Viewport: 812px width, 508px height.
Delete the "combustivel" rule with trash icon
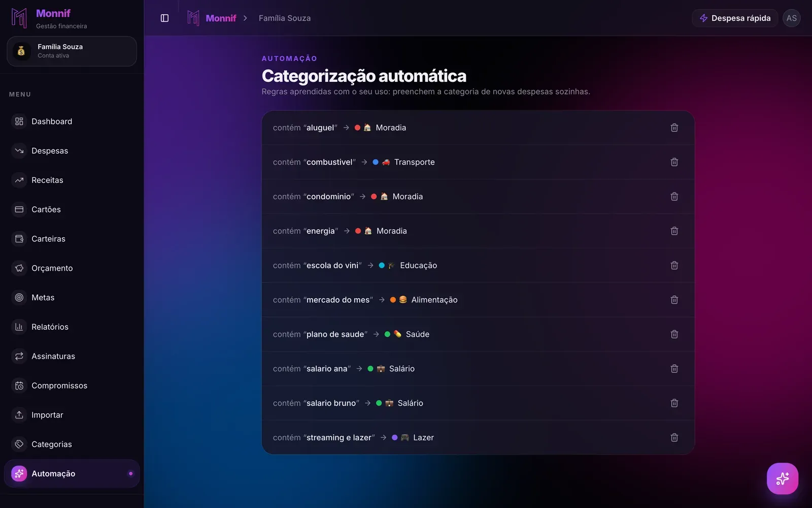pyautogui.click(x=674, y=162)
